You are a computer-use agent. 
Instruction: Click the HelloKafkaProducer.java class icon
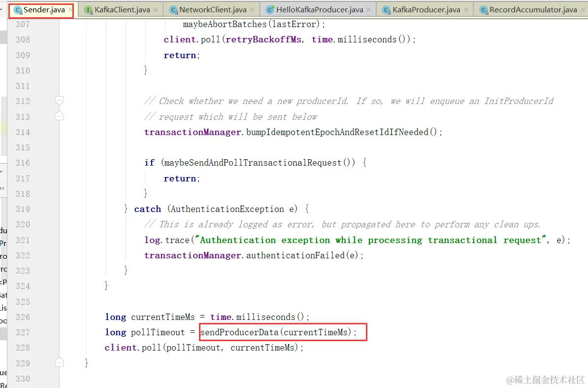coord(270,10)
